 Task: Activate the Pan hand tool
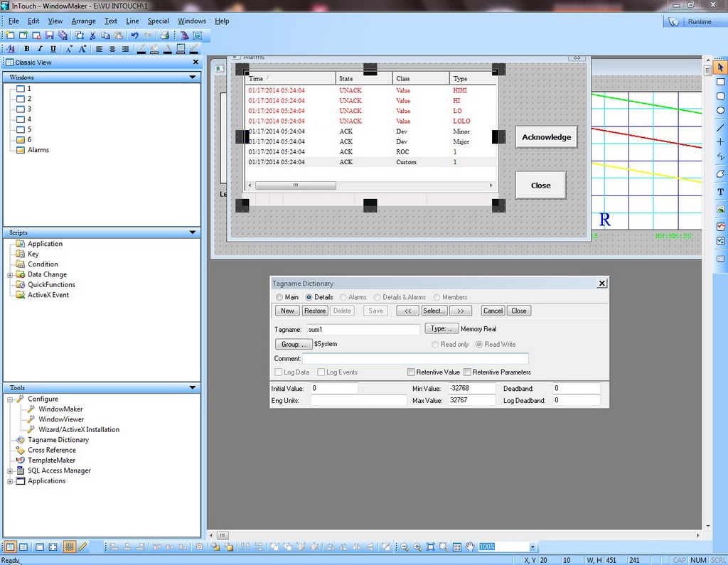pos(470,547)
